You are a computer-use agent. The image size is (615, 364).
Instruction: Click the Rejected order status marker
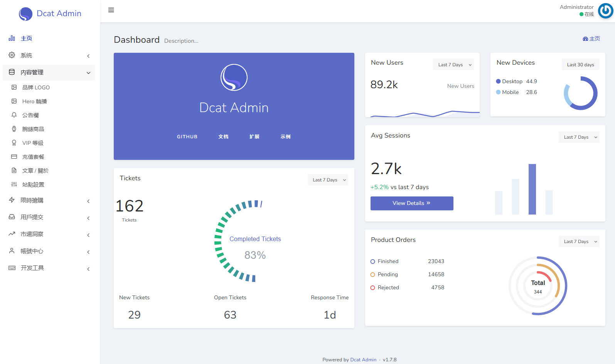(x=372, y=288)
